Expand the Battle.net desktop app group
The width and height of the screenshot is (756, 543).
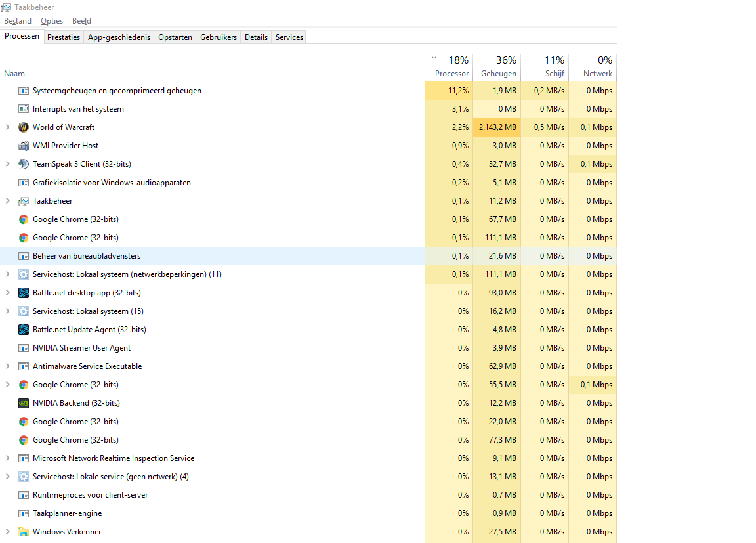(7, 293)
